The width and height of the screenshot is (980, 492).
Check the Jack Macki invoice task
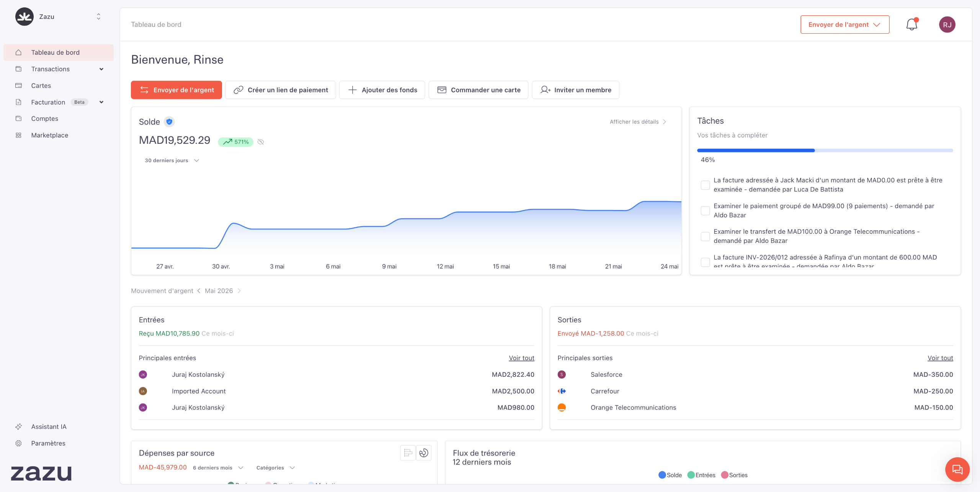[x=705, y=185]
